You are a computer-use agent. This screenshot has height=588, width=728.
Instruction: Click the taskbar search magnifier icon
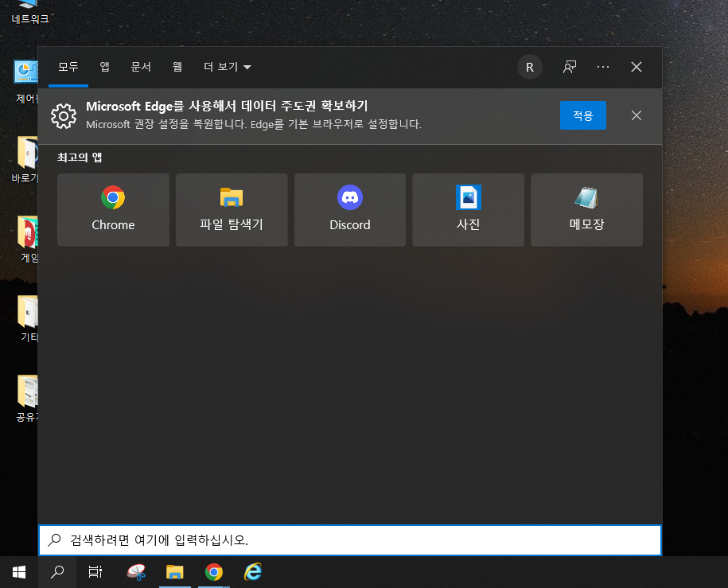(x=57, y=572)
